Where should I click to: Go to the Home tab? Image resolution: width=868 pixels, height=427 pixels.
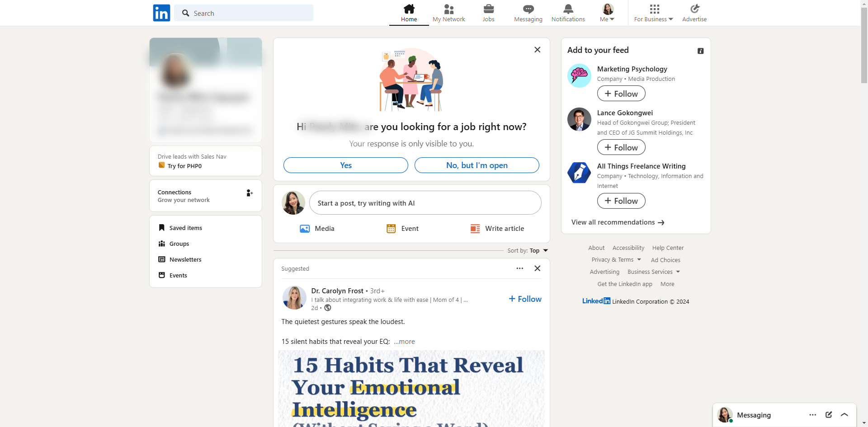409,13
